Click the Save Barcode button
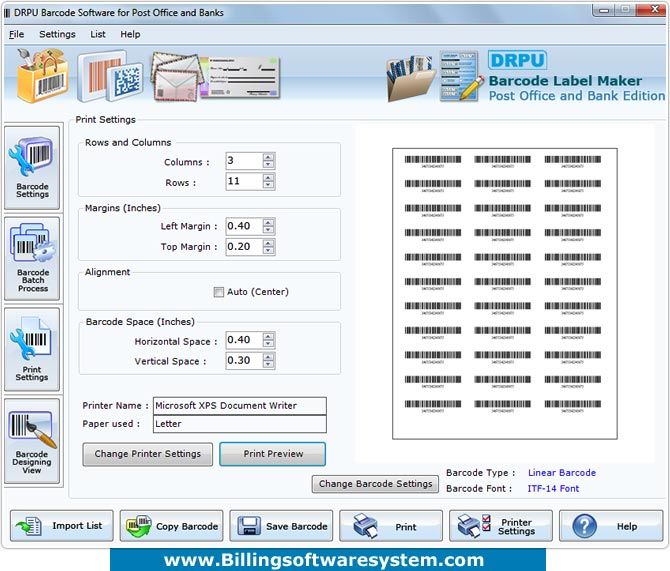This screenshot has height=571, width=670. 281,526
